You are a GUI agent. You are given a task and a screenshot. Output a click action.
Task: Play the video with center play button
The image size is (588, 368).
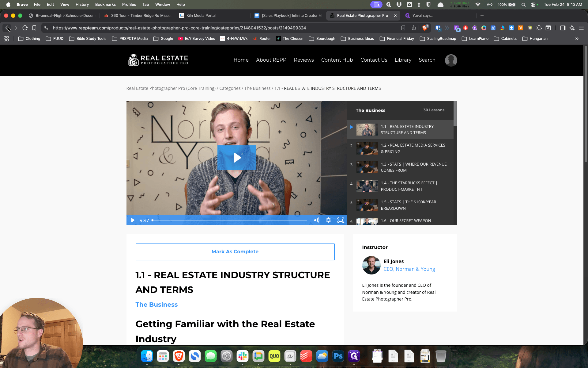click(x=236, y=158)
